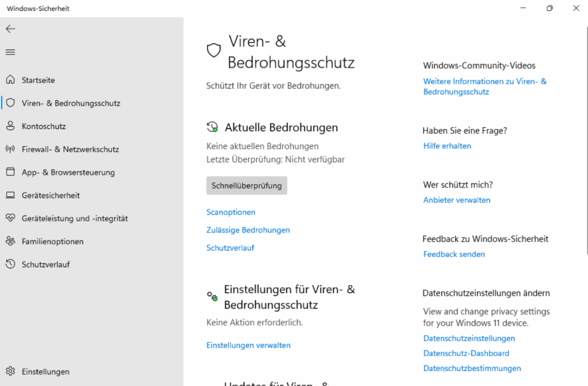The height and width of the screenshot is (386, 588).
Task: Click the Schutzverlauf history icon in sidebar
Action: [x=10, y=264]
